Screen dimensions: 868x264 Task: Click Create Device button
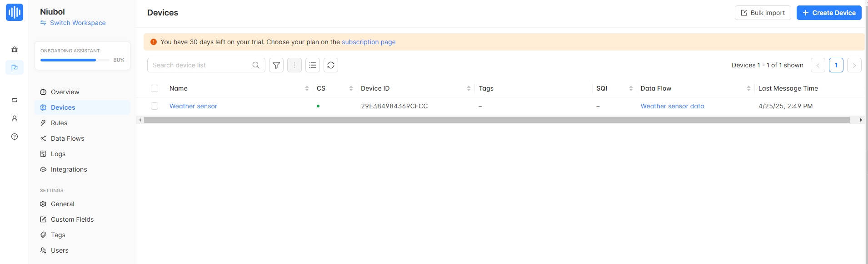pos(829,13)
